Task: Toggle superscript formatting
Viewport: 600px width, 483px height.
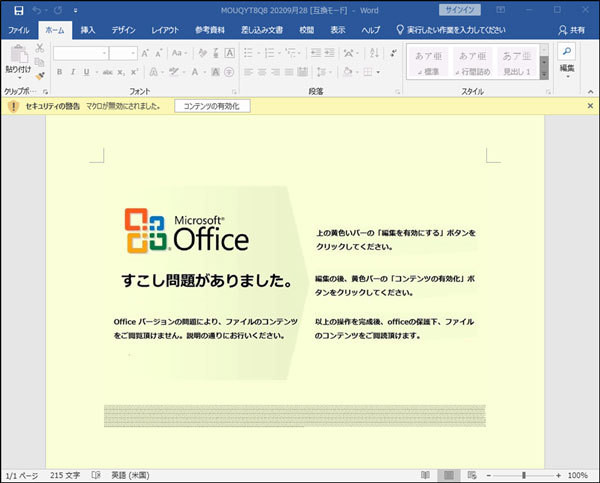Action: tap(134, 72)
